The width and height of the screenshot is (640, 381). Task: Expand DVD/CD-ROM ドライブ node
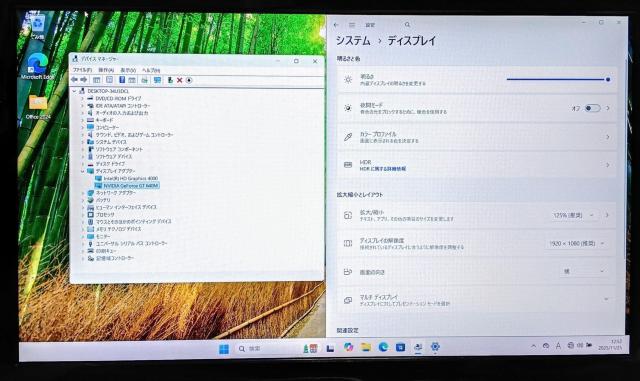82,98
